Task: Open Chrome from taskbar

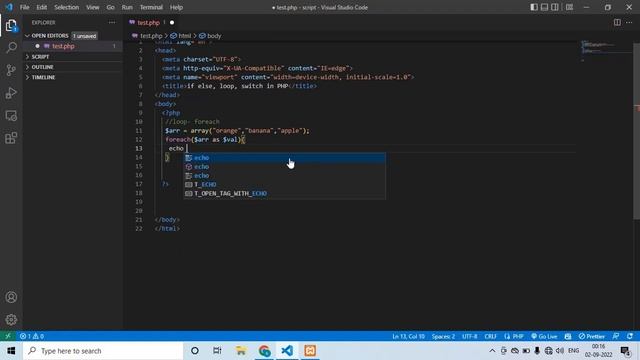Action: 264,351
